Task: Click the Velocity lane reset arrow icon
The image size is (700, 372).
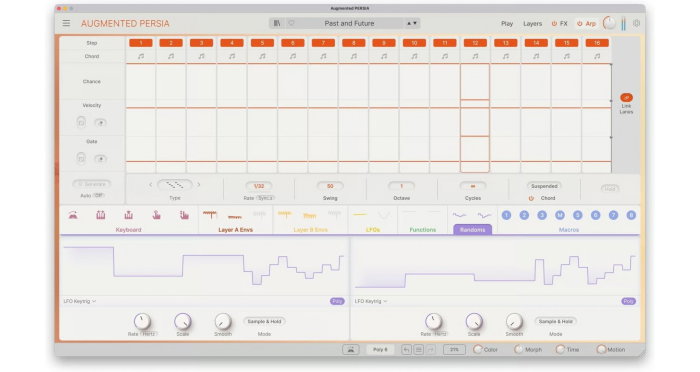Action: tap(100, 122)
